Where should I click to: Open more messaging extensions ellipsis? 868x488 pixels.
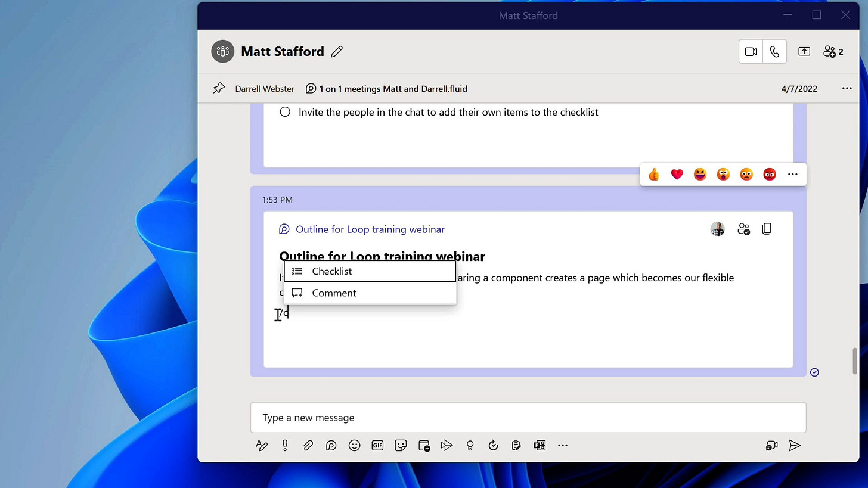563,445
